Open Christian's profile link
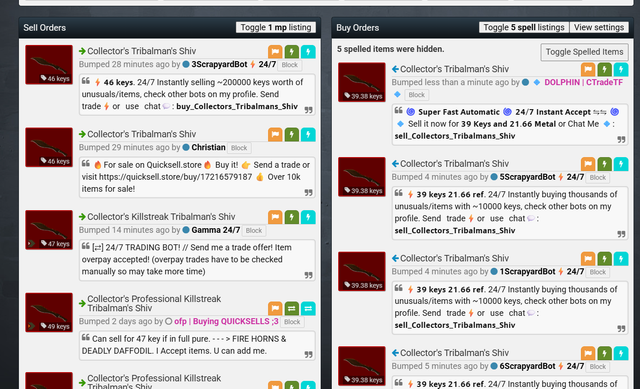Image resolution: width=640 pixels, height=389 pixels. 208,147
